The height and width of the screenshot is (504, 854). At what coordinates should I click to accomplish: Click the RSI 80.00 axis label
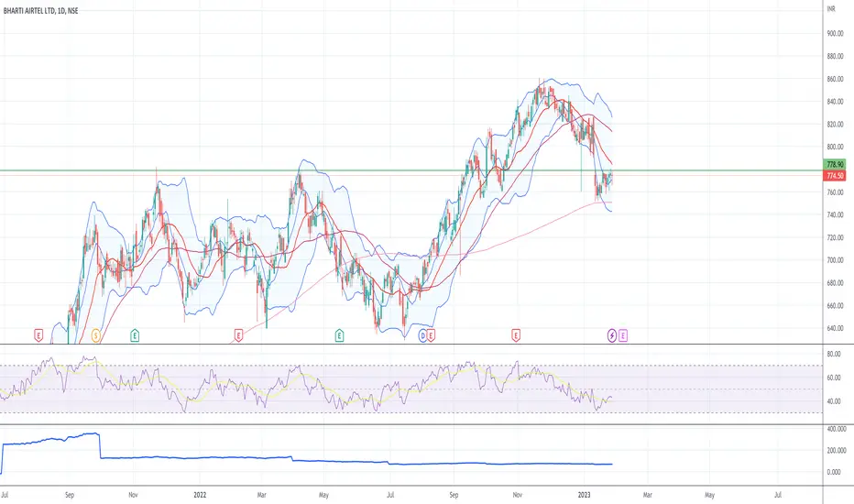(833, 354)
